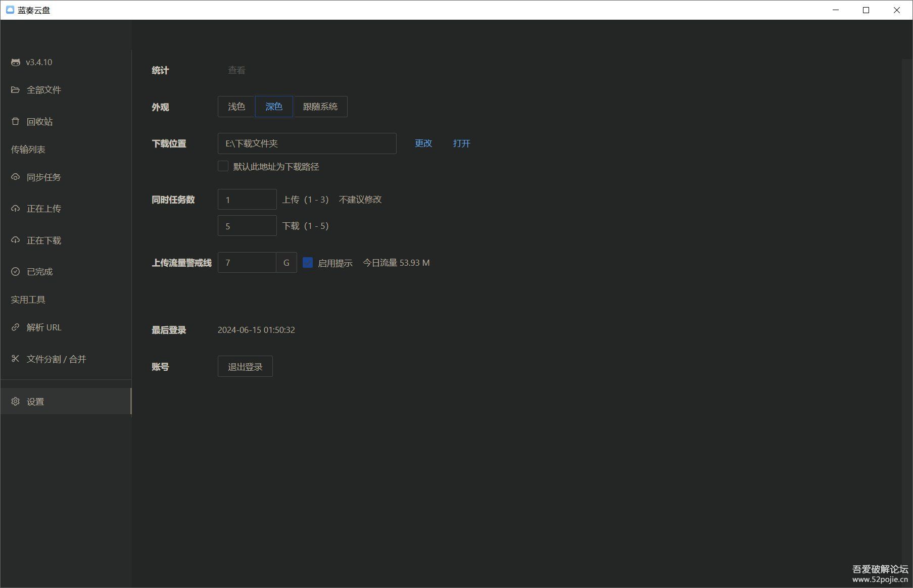Select 设置 in sidebar
The width and height of the screenshot is (913, 588).
[x=66, y=401]
